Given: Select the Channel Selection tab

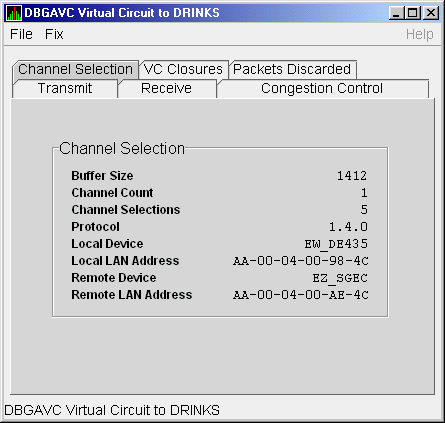Looking at the screenshot, I should [x=76, y=69].
